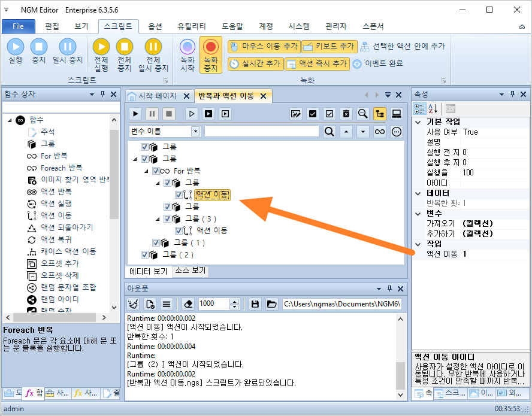Sort properties alphabetically with A-Z icon

pyautogui.click(x=433, y=109)
